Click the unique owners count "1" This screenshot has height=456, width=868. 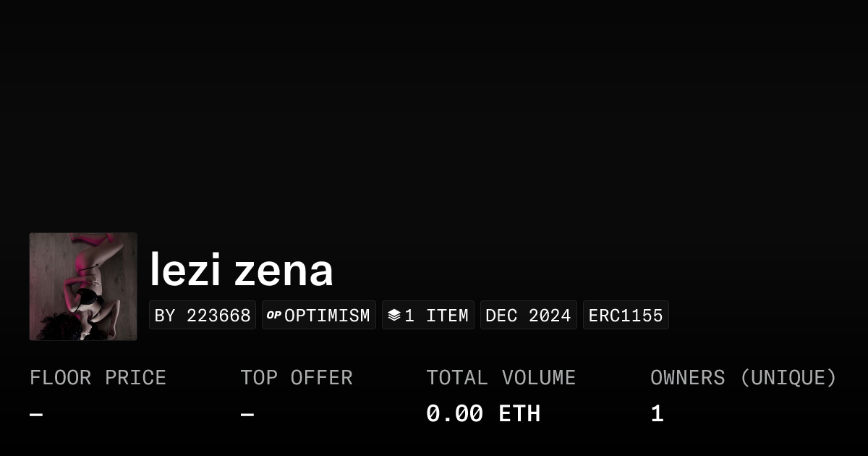point(657,414)
